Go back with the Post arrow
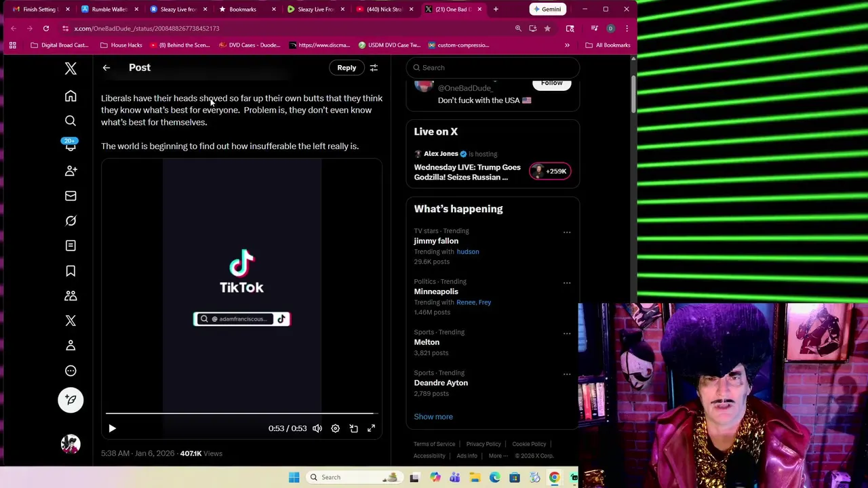This screenshot has height=488, width=868. tap(106, 68)
